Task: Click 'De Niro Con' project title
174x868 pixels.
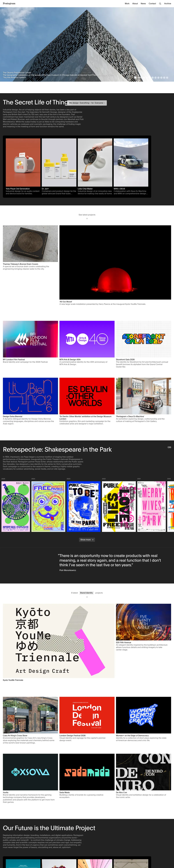Action: [122, 792]
